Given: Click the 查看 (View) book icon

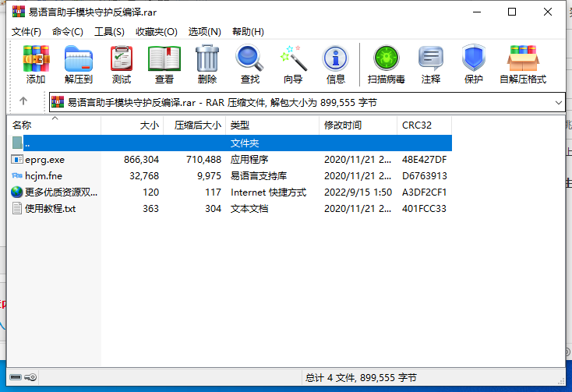Looking at the screenshot, I should click(164, 58).
